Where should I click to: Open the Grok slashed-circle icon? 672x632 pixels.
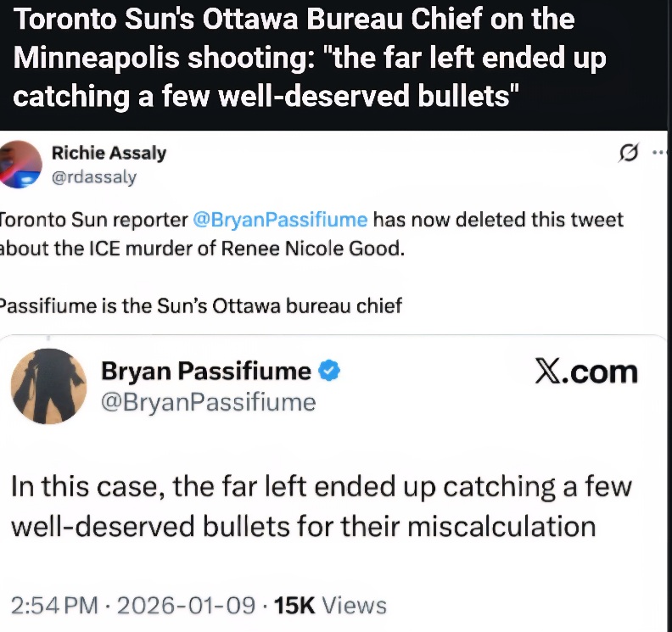[x=629, y=153]
